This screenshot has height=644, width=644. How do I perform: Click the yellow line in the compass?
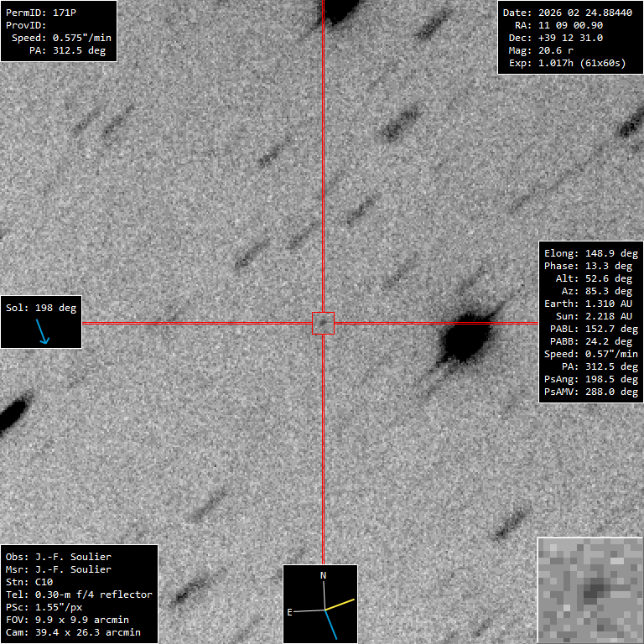point(340,605)
